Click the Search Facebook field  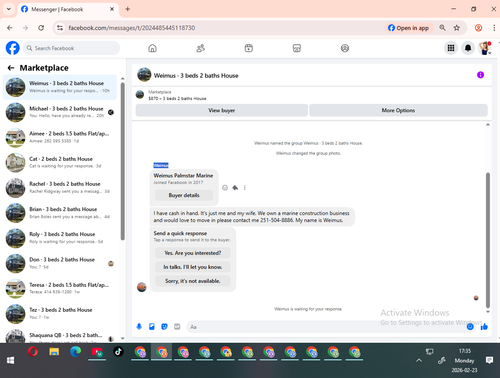[71, 48]
